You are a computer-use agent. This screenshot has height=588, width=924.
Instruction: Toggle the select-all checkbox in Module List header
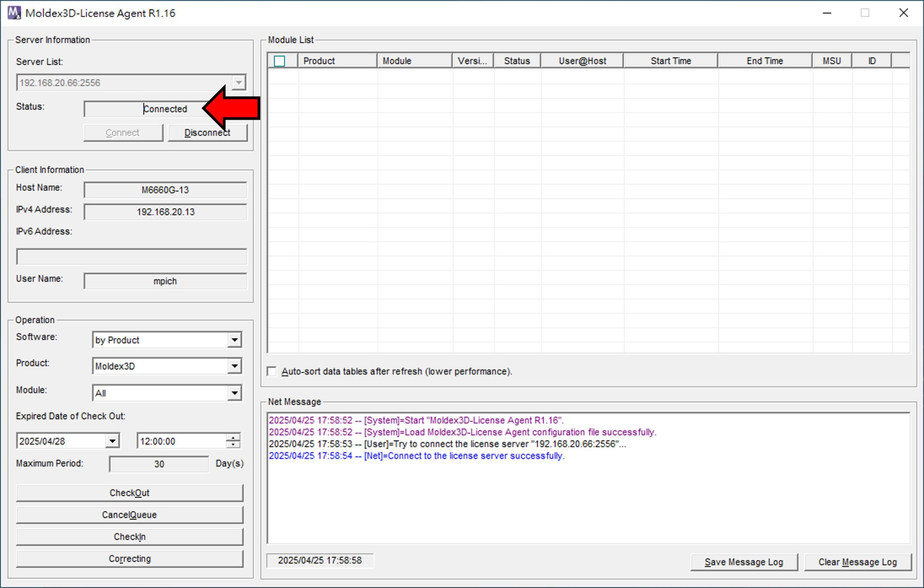tap(279, 61)
